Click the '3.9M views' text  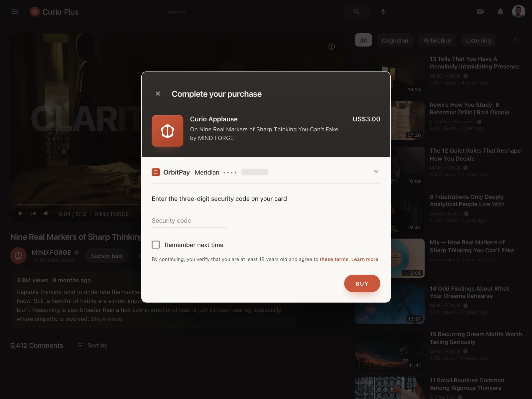click(x=32, y=280)
